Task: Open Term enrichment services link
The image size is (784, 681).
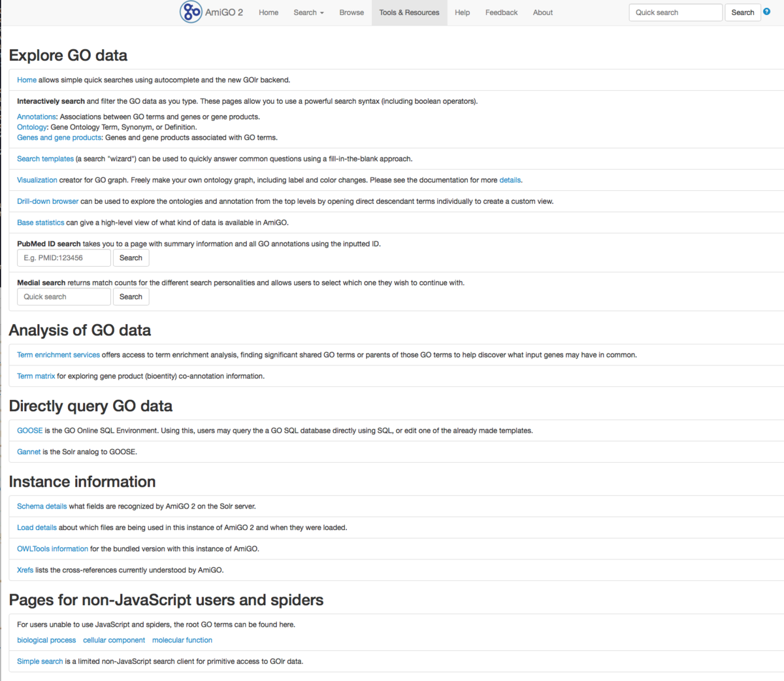Action: [58, 355]
